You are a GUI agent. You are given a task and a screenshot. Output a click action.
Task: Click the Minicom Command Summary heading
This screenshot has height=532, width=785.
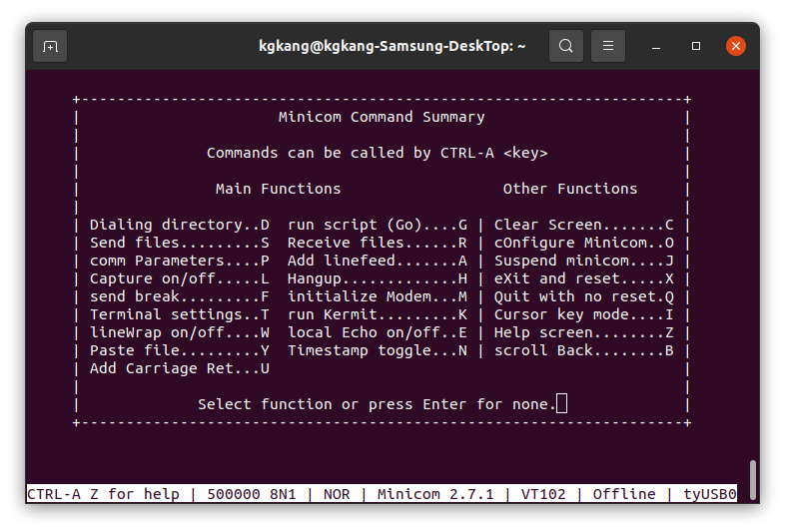click(382, 117)
